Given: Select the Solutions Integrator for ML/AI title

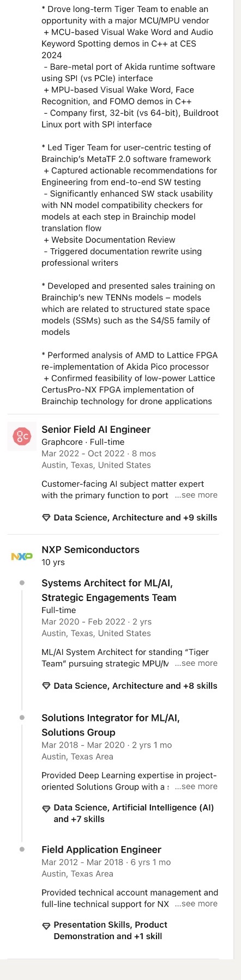Looking at the screenshot, I should click(111, 725).
